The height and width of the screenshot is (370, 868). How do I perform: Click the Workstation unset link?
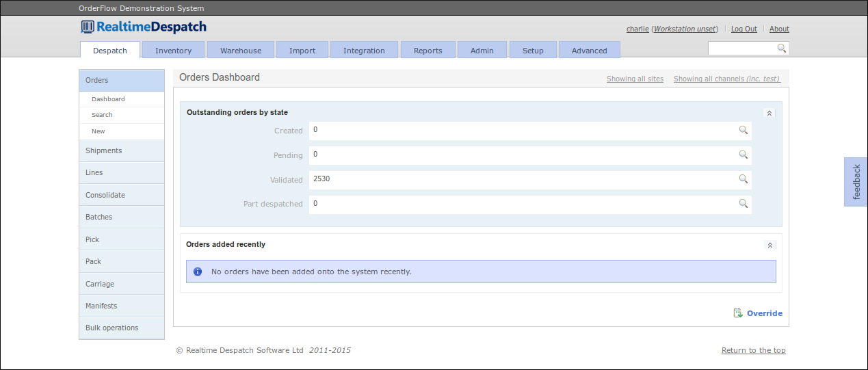click(x=685, y=29)
